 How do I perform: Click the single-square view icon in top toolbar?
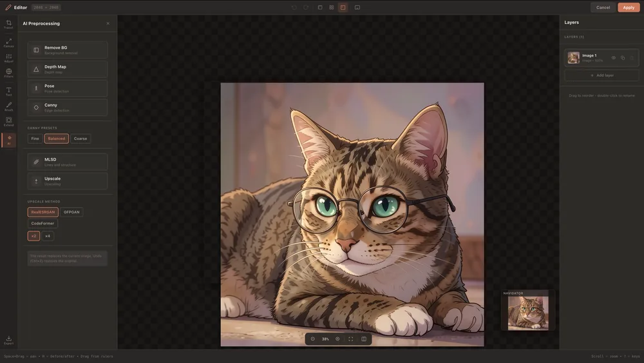(x=320, y=7)
